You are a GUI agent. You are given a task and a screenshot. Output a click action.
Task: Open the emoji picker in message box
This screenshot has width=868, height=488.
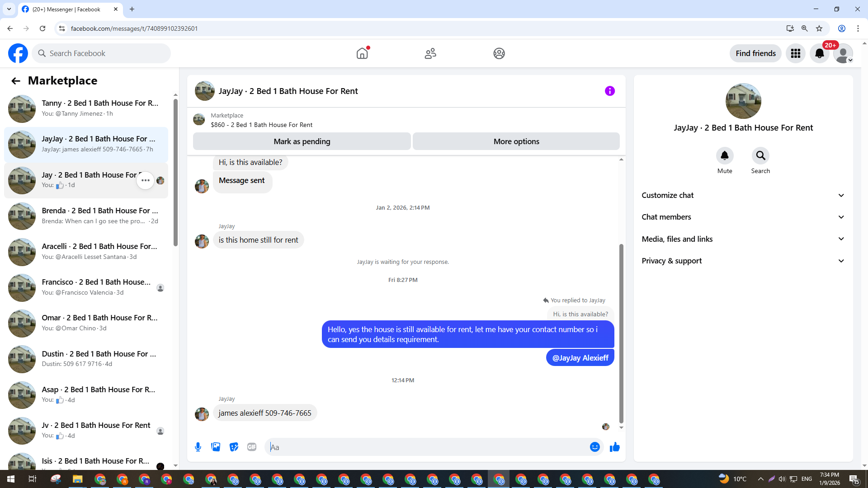click(x=594, y=447)
